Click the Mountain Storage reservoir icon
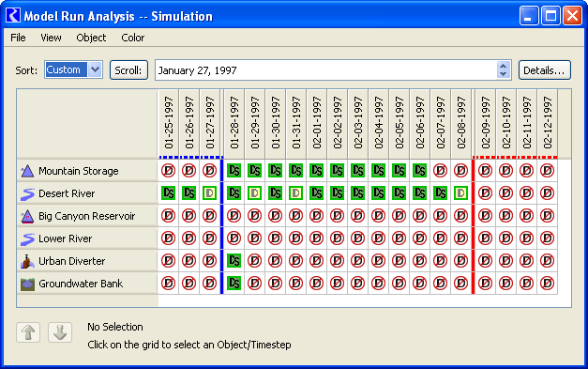This screenshot has height=369, width=588. pos(27,171)
